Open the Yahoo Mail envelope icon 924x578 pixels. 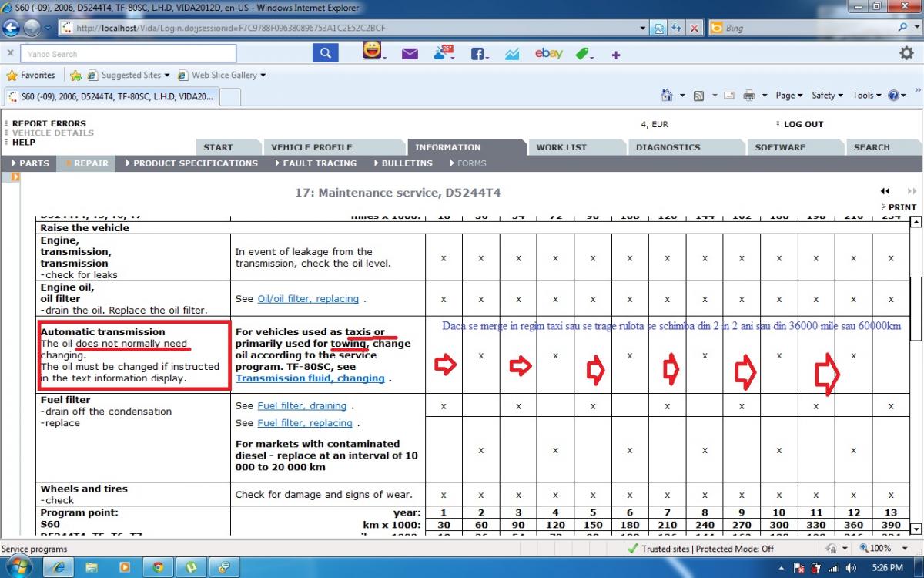(410, 54)
